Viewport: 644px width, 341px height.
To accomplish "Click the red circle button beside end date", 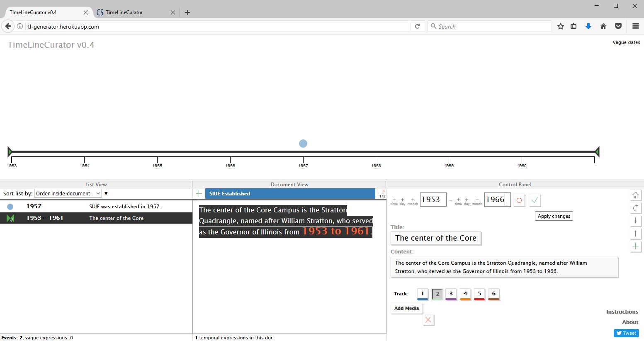I will (x=519, y=200).
